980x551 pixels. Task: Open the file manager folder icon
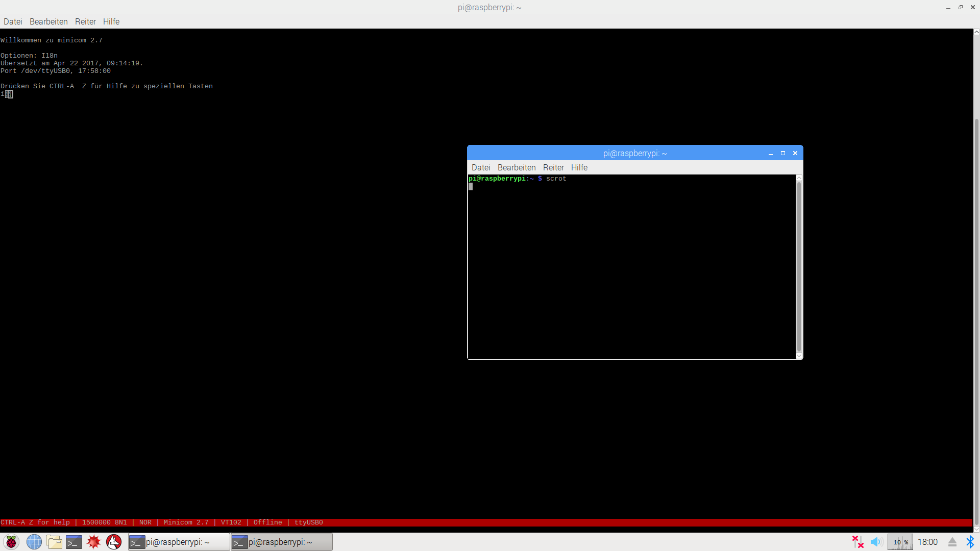pyautogui.click(x=54, y=542)
